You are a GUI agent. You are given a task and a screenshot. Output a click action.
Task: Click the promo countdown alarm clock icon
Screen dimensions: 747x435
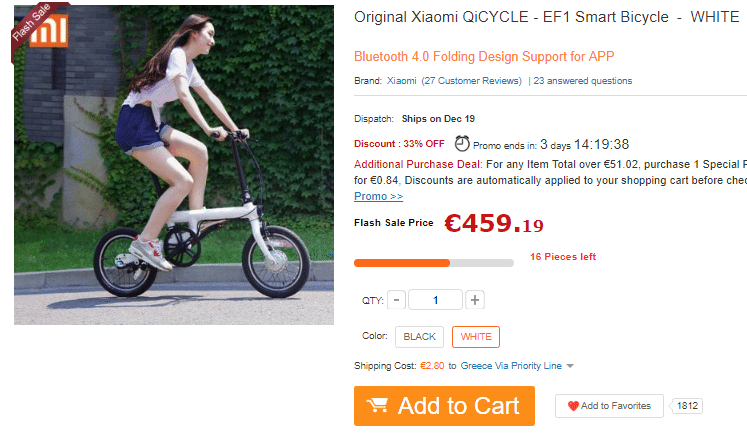click(x=462, y=143)
